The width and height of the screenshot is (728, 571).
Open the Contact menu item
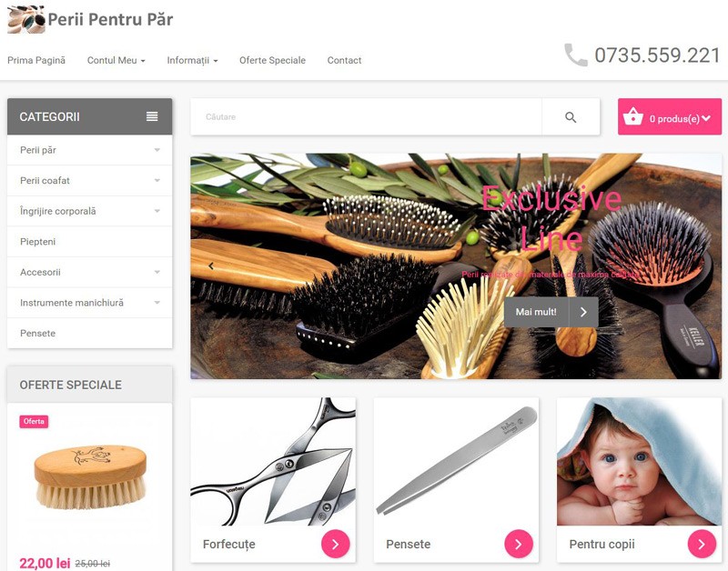(344, 60)
